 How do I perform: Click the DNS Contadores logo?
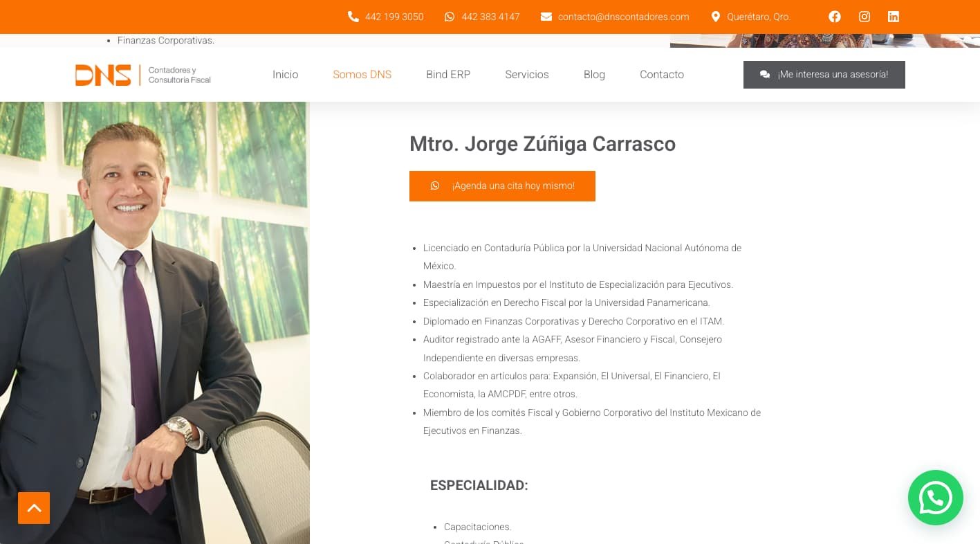pos(143,75)
